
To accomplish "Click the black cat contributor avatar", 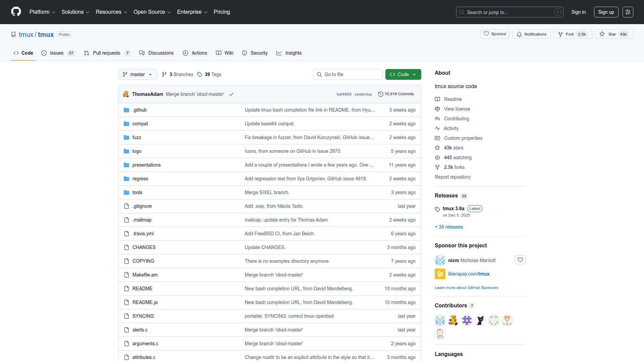I will [x=480, y=320].
